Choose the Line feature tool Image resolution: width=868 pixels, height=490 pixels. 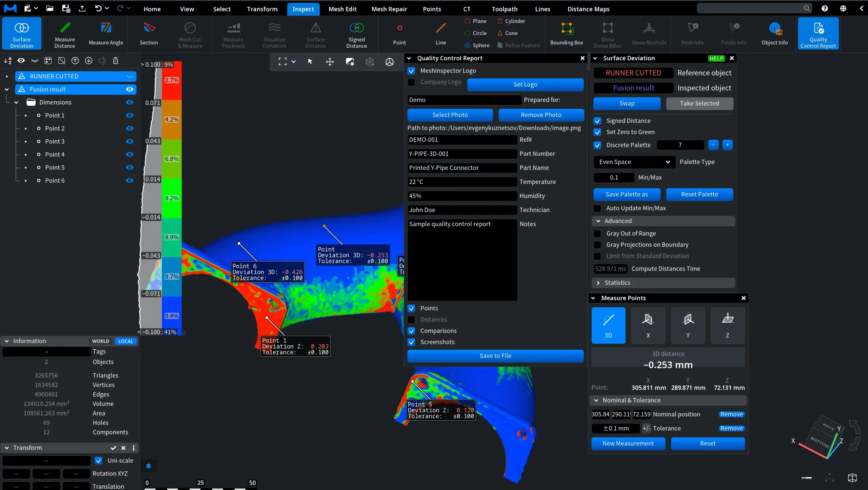(441, 34)
